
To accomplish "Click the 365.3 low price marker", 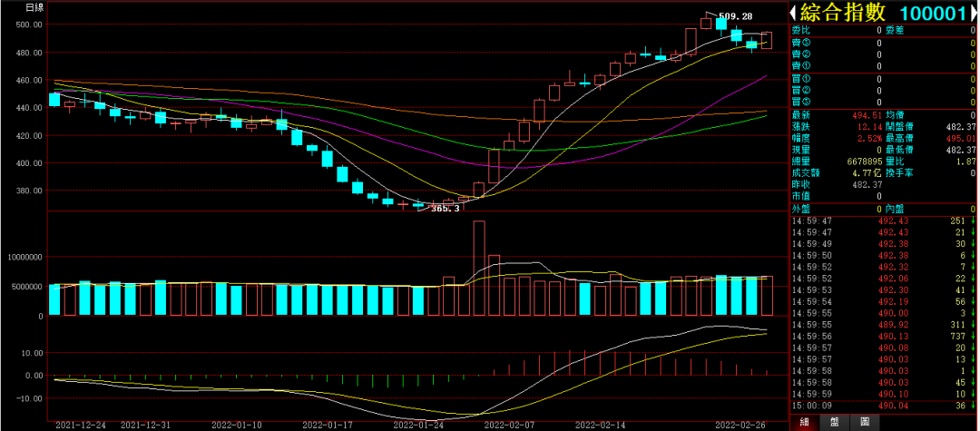I will [446, 209].
